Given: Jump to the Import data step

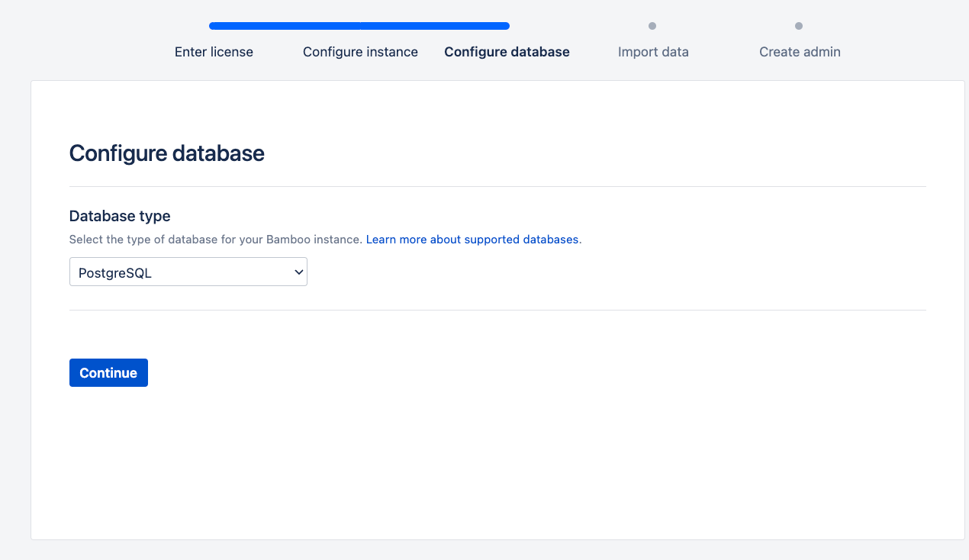Looking at the screenshot, I should pyautogui.click(x=653, y=52).
